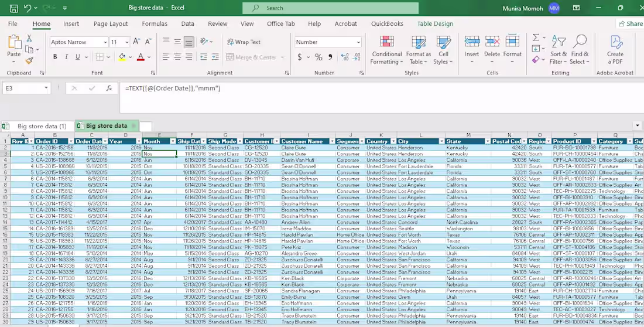Click the Save icon in title bar
644x327 pixels.
pyautogui.click(x=13, y=8)
